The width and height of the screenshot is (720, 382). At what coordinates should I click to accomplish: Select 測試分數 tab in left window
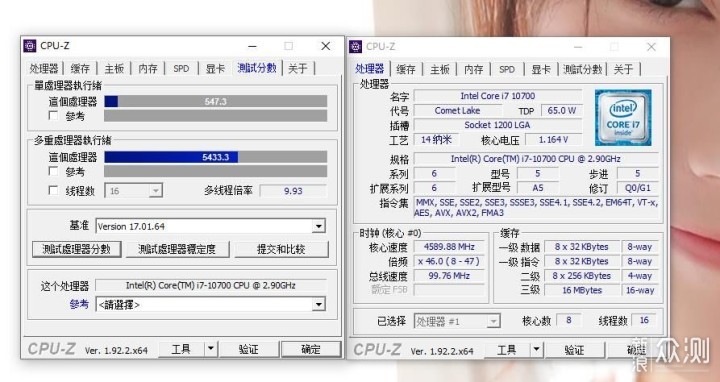click(257, 68)
